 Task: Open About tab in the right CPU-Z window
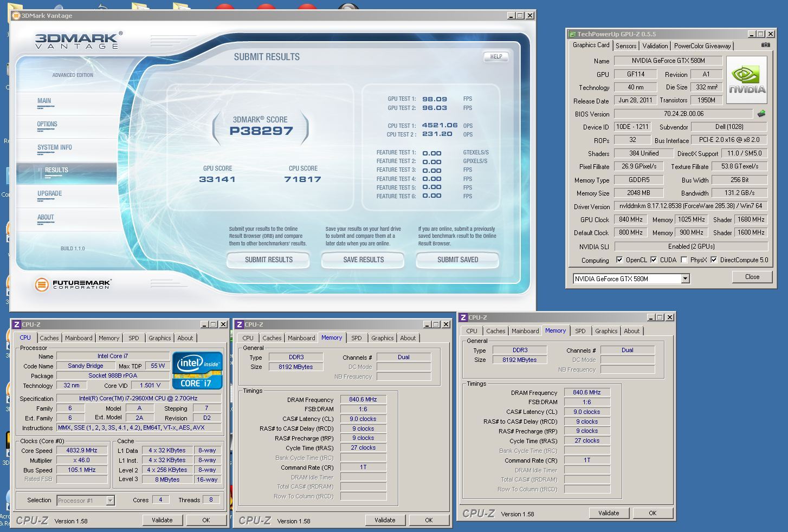[631, 331]
